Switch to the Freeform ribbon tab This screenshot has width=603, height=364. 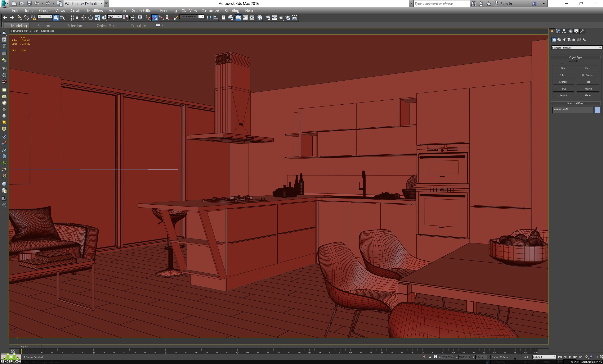pos(45,26)
